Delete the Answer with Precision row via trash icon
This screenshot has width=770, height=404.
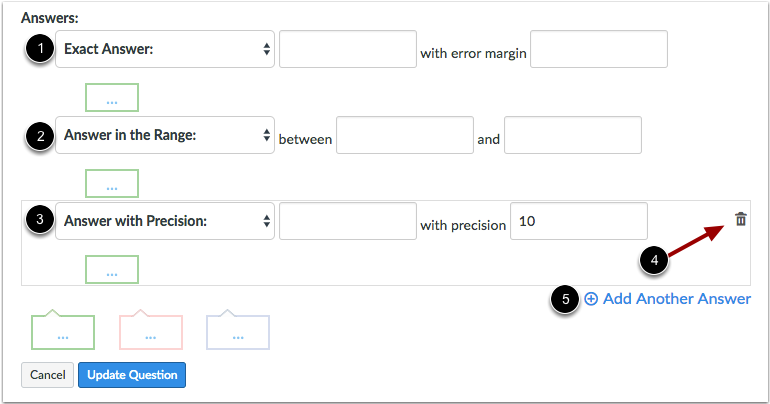pyautogui.click(x=741, y=219)
